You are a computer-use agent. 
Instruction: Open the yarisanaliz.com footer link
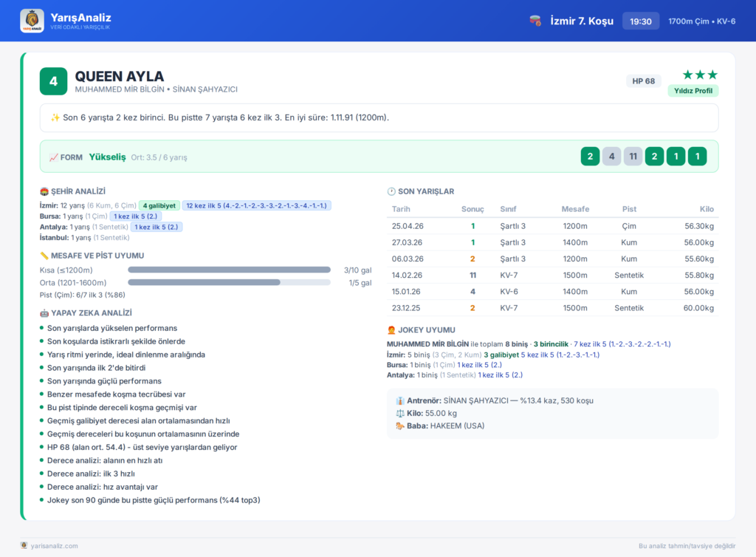pyautogui.click(x=54, y=546)
